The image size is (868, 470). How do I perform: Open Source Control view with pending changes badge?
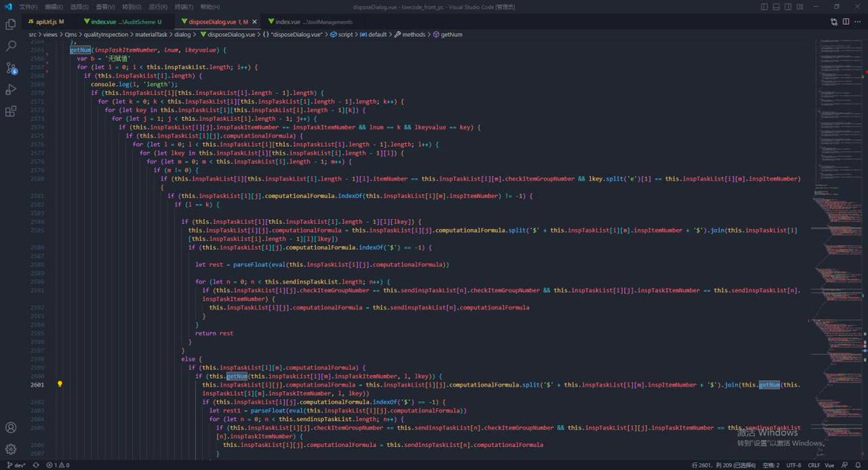tap(11, 68)
